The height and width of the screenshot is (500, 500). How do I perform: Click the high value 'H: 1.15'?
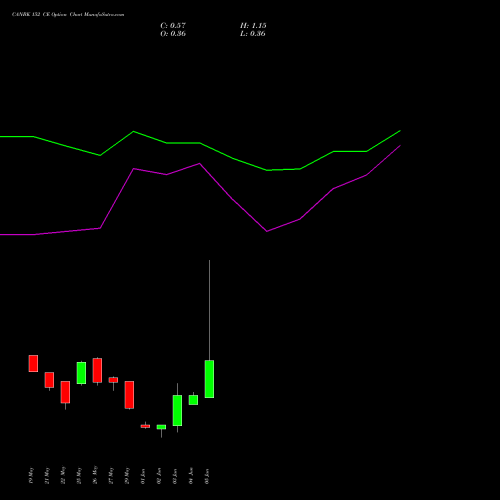pyautogui.click(x=253, y=26)
